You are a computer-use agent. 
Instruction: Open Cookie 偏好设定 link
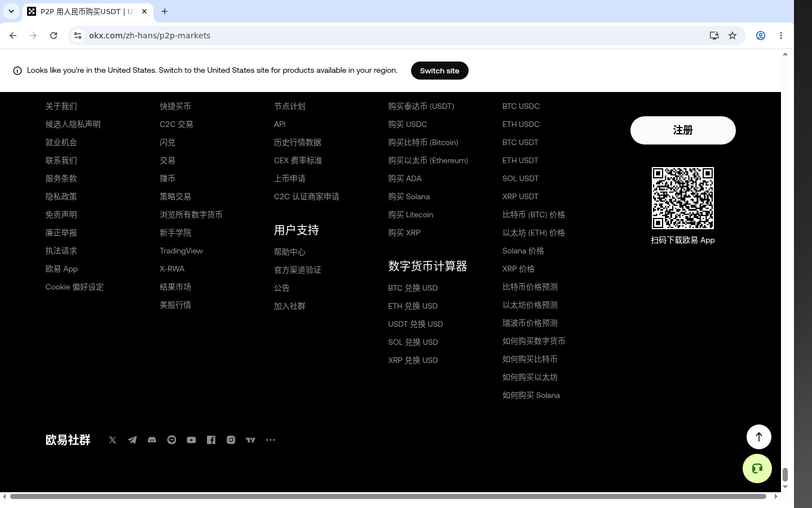74,287
